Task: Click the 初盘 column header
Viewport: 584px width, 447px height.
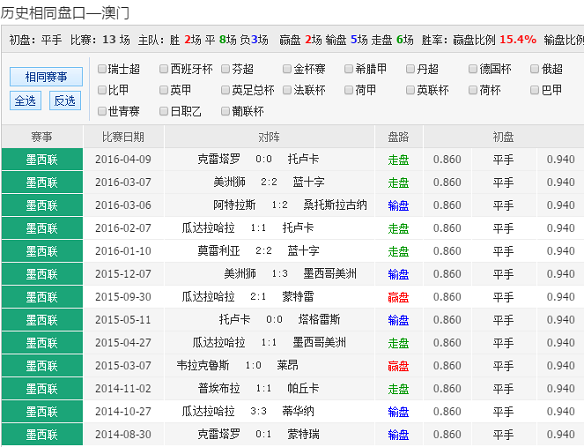Action: coord(504,137)
